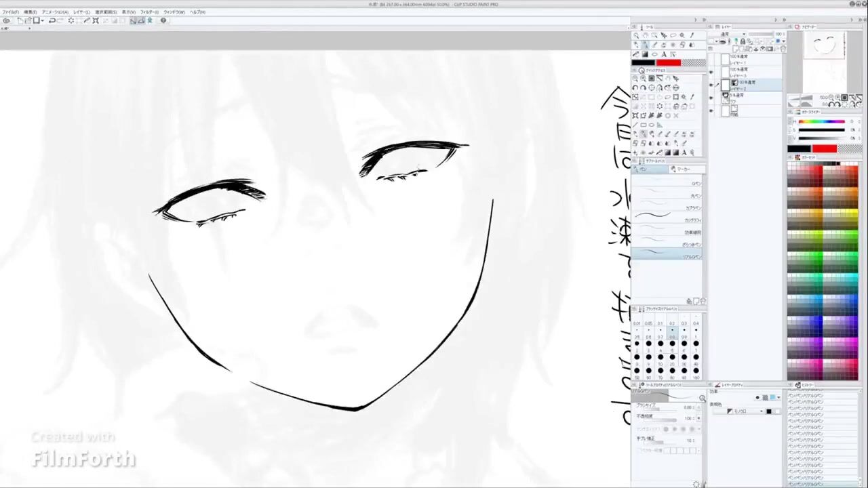Open the レイヤー menu in menu bar
This screenshot has height=488, width=868.
click(x=81, y=12)
